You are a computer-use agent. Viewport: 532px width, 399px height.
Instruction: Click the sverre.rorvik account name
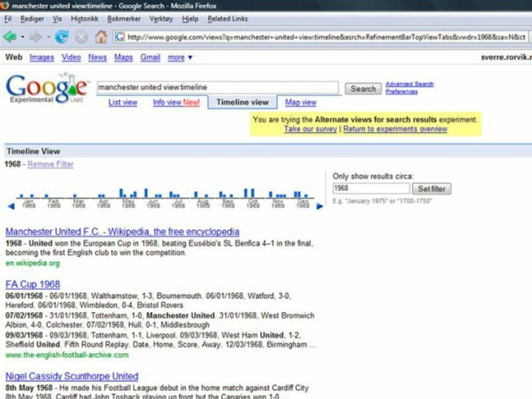coord(506,57)
